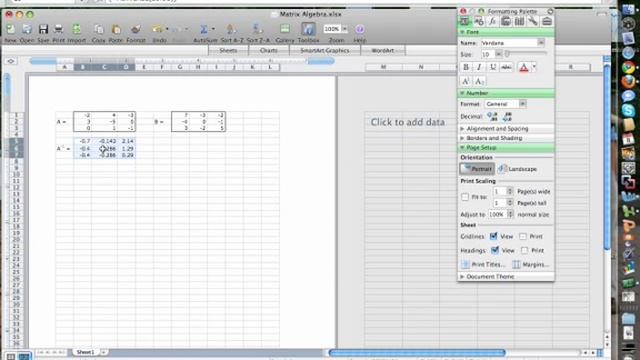Viewport: 640px width, 360px height.
Task: Select the Format painter brush icon
Action: pyautogui.click(x=136, y=29)
